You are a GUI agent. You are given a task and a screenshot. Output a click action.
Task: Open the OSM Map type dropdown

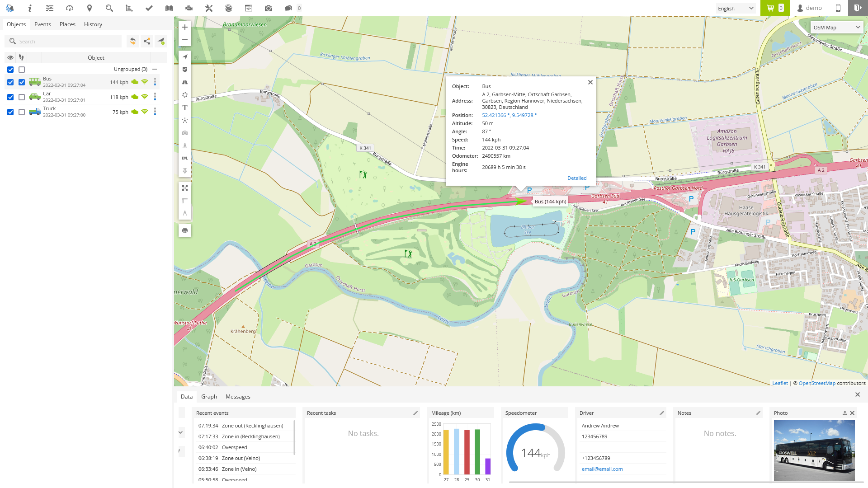click(x=836, y=28)
